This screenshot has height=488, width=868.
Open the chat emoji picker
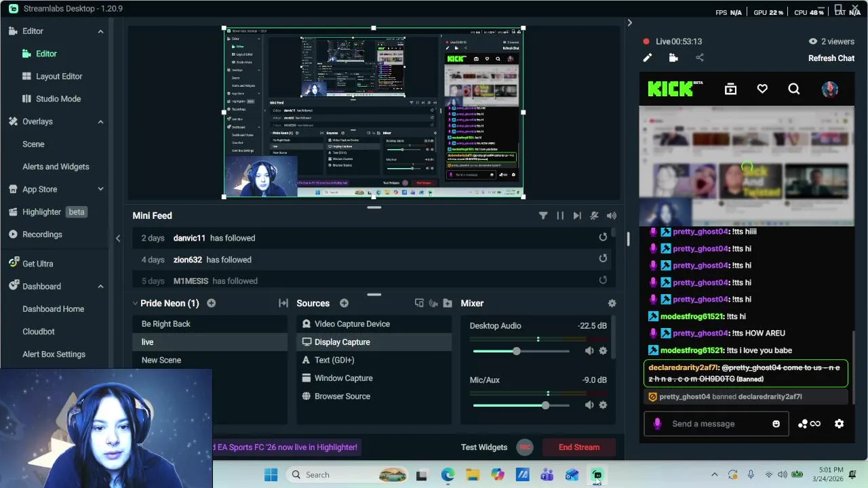pyautogui.click(x=776, y=424)
